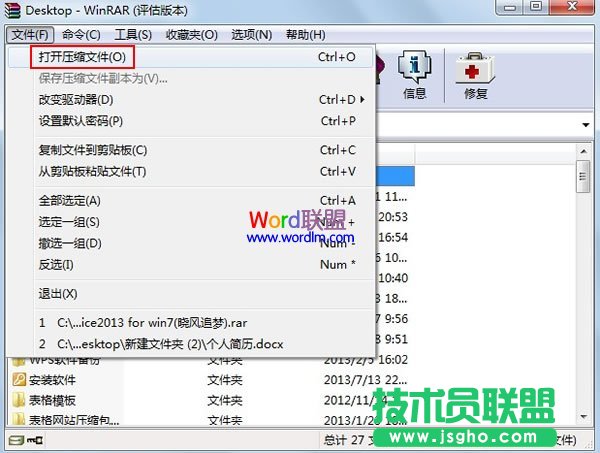The height and width of the screenshot is (453, 600).
Task: Choose 复制文件到剪贴板(C) entry
Action: 190,150
